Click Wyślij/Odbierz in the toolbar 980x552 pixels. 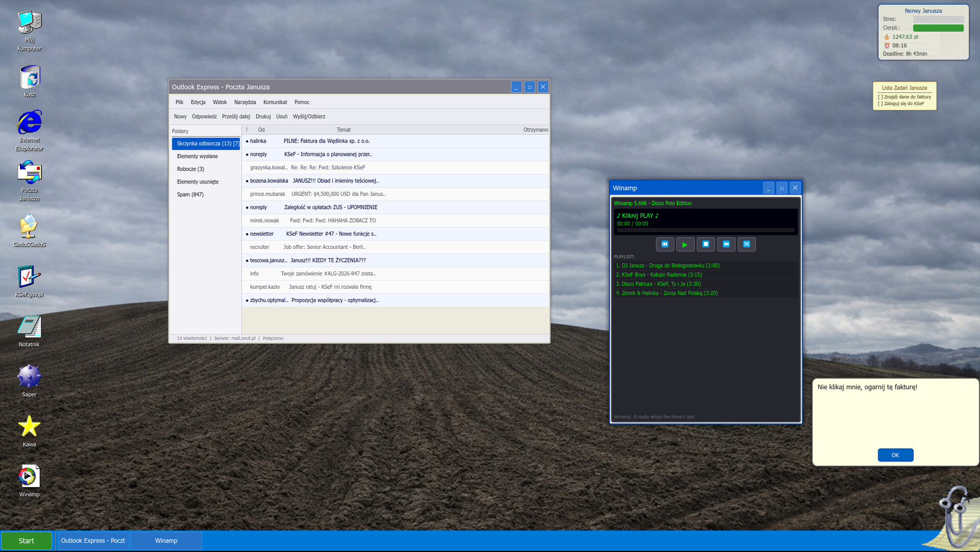[309, 117]
